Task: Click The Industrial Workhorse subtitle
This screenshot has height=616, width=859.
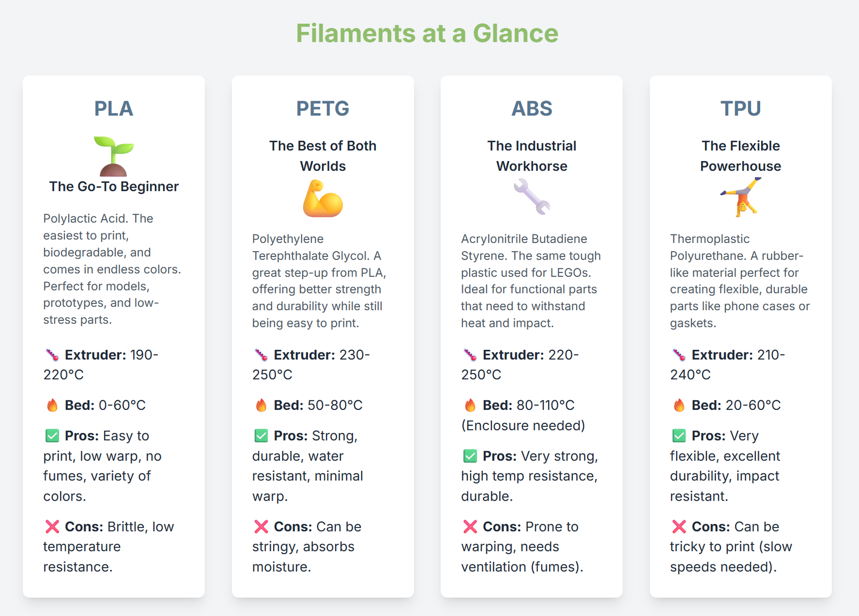Action: pos(532,156)
